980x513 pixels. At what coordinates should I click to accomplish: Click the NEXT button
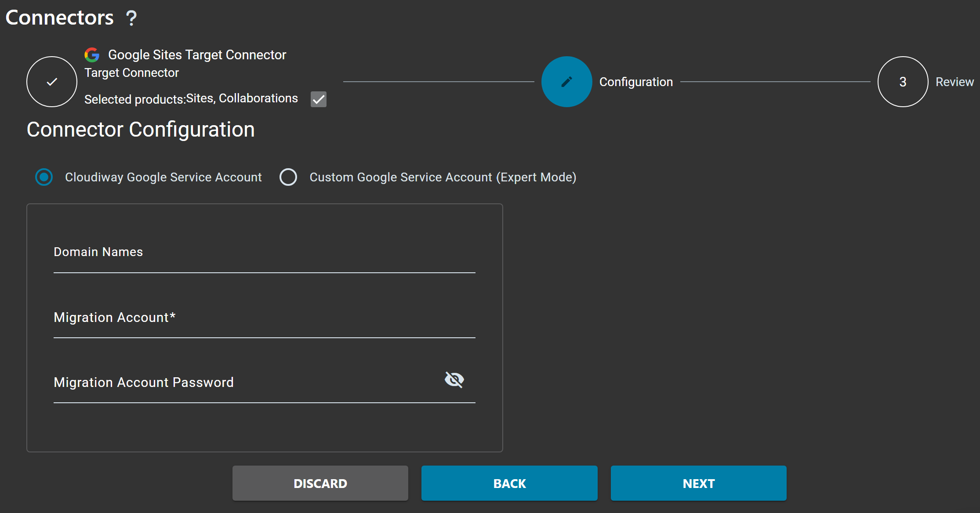pyautogui.click(x=699, y=483)
